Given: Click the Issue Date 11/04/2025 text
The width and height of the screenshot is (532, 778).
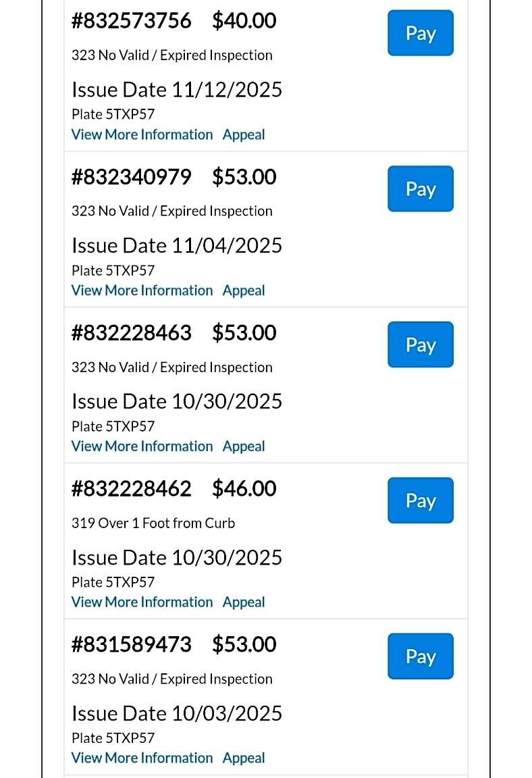Looking at the screenshot, I should 177,245.
